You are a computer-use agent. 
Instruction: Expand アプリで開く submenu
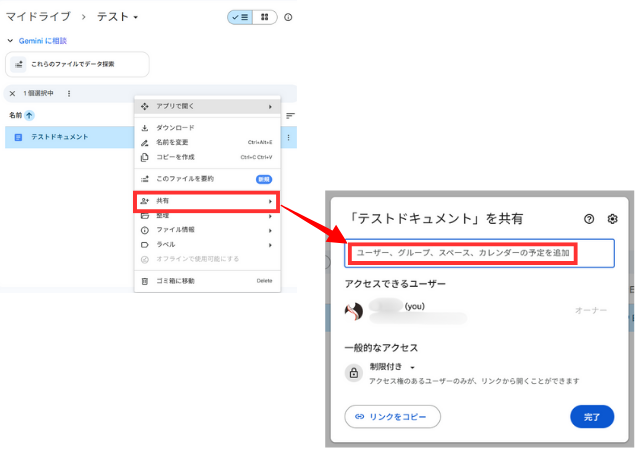(207, 106)
